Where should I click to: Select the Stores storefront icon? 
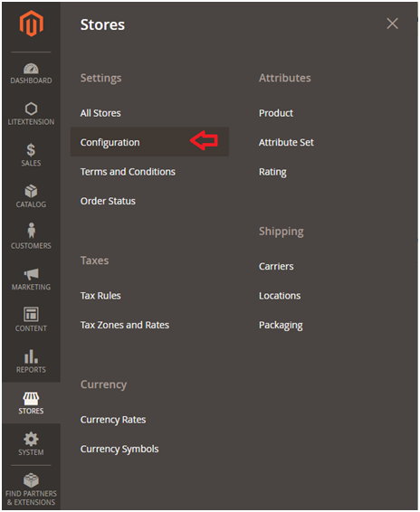pos(31,399)
